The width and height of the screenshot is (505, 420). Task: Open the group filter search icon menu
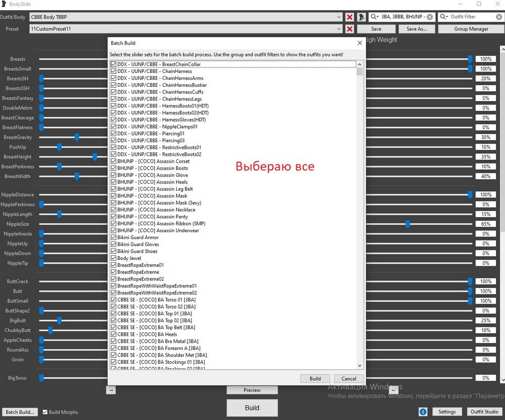click(375, 17)
